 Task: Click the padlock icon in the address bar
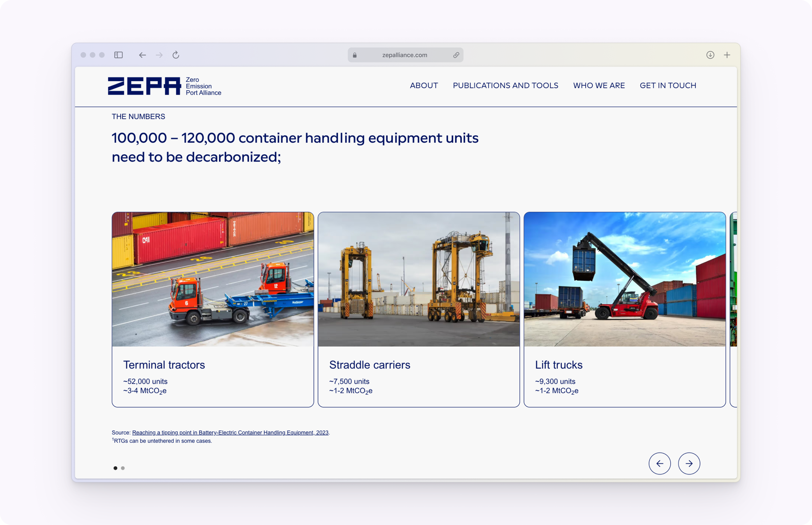click(355, 55)
